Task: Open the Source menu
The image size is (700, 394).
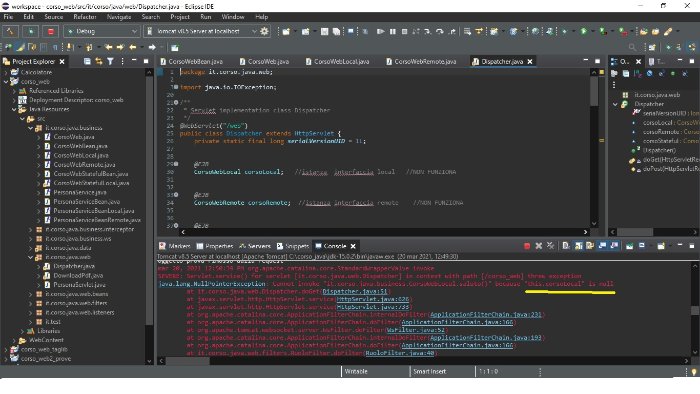Action: click(x=54, y=17)
